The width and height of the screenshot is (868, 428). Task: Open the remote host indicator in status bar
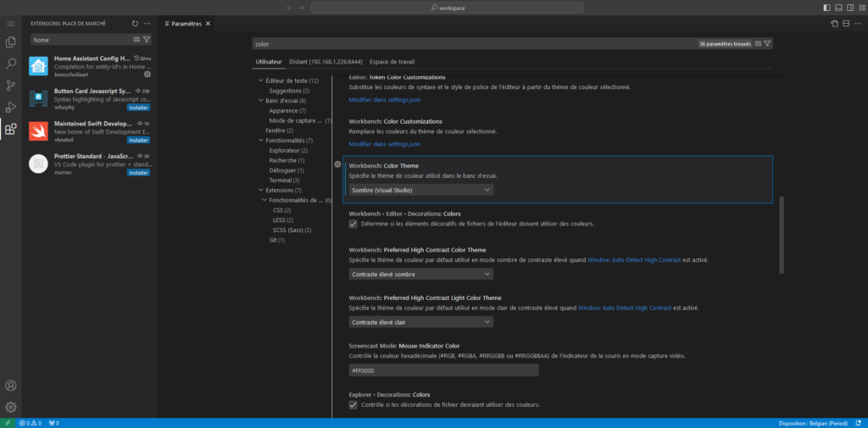pyautogui.click(x=7, y=423)
